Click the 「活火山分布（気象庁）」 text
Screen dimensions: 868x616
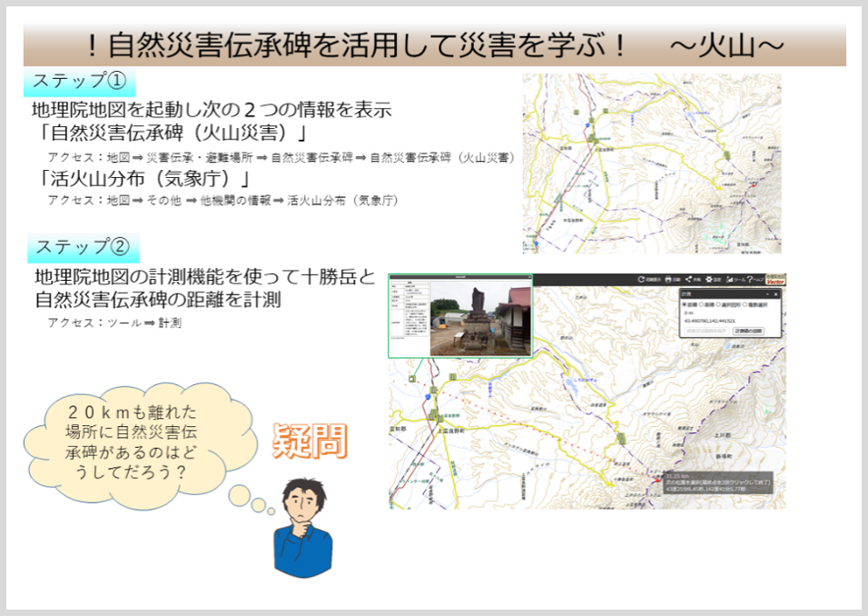pos(145,178)
